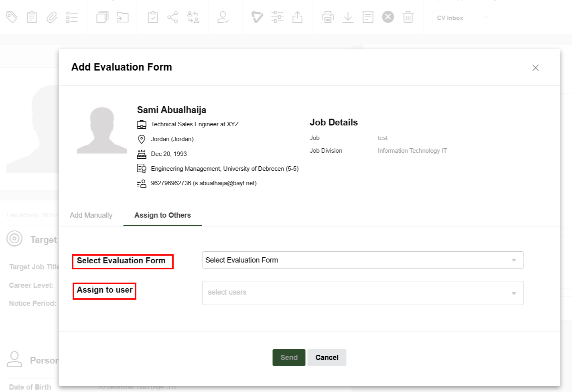Click the trash delete icon
This screenshot has height=392, width=572.
[x=408, y=17]
